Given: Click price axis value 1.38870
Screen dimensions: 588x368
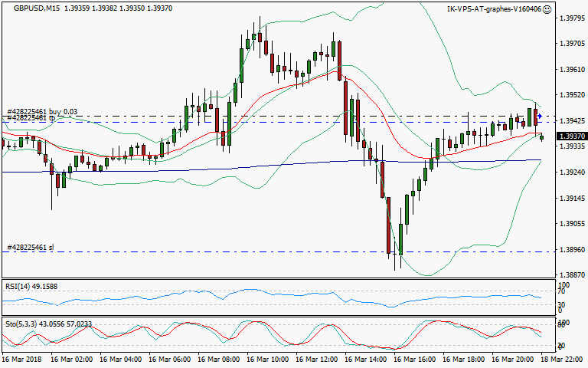Looking at the screenshot, I should click(572, 275).
